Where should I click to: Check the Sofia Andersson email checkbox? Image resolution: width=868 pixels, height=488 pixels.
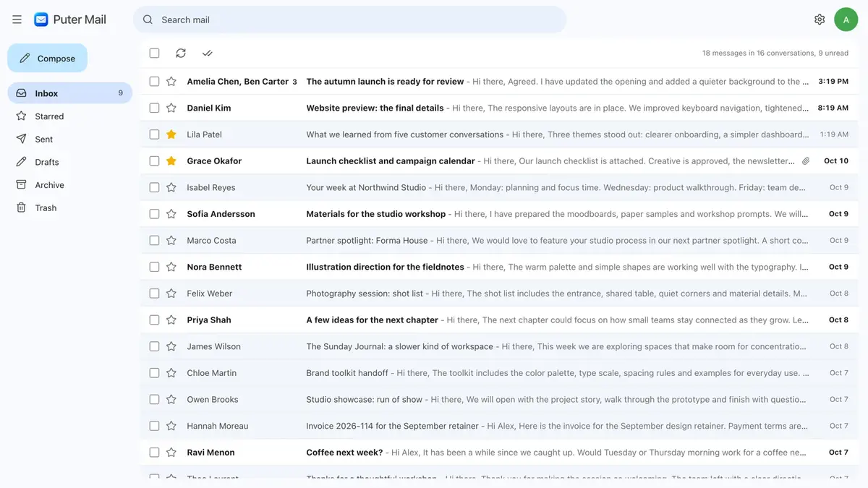(154, 214)
